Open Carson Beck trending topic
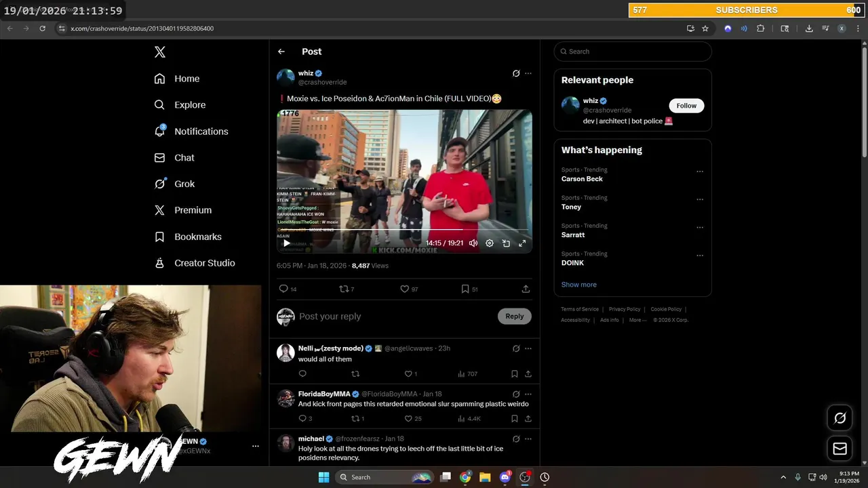 click(x=582, y=179)
